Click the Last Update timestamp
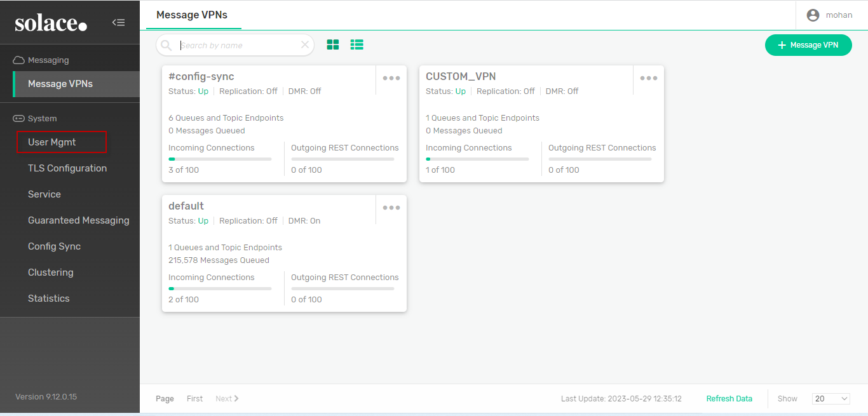 click(621, 399)
